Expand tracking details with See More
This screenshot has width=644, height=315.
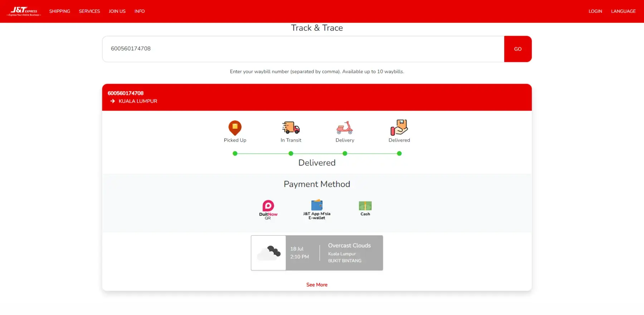[317, 285]
